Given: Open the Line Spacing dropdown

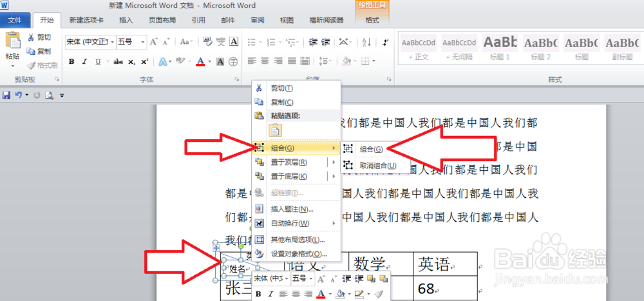Looking at the screenshot, I should pos(325,61).
